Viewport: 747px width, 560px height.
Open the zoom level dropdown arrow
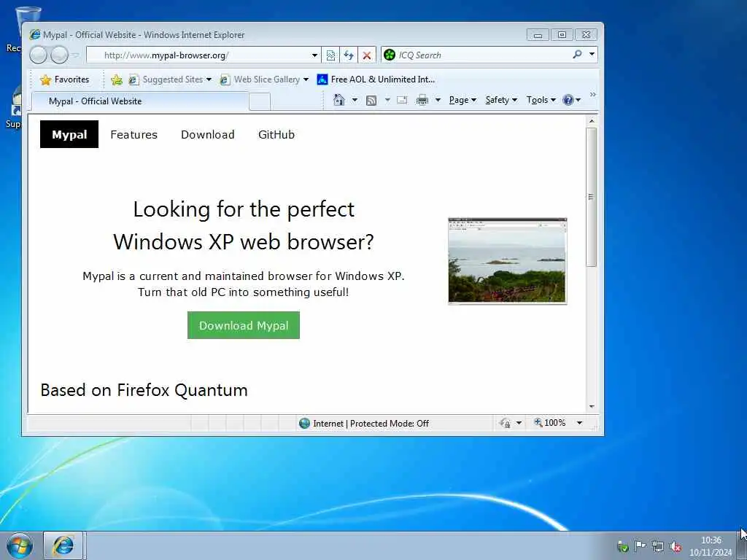(x=579, y=423)
